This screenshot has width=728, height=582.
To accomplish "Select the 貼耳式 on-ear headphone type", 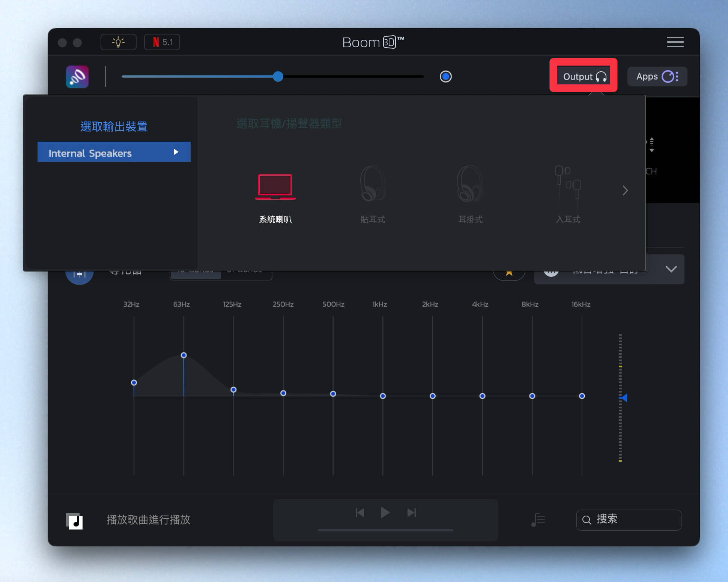I will (373, 184).
